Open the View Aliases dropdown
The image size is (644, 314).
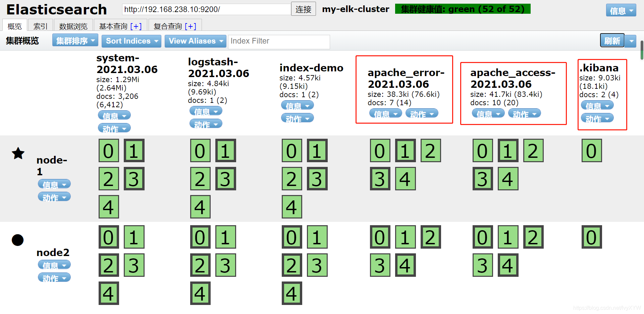tap(196, 41)
